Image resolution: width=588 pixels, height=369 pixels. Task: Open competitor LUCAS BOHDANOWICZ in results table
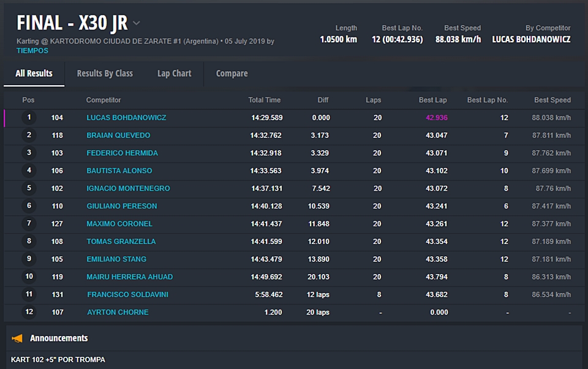[x=126, y=118]
